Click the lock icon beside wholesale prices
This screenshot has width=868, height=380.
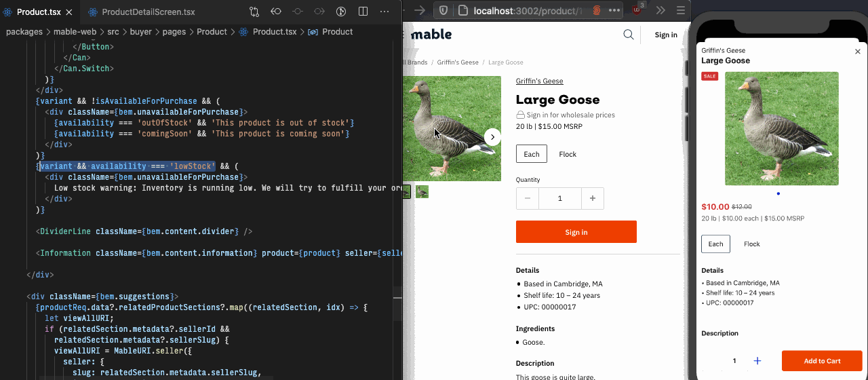[521, 115]
